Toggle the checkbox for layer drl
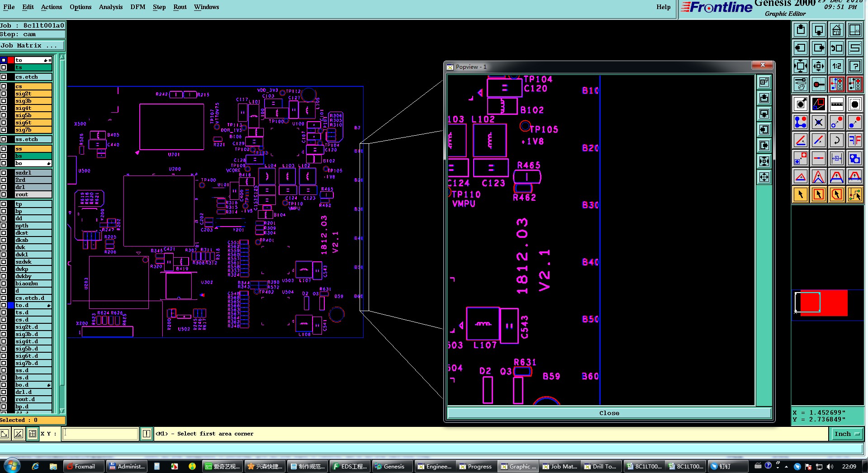Image resolution: width=868 pixels, height=473 pixels. 4,187
